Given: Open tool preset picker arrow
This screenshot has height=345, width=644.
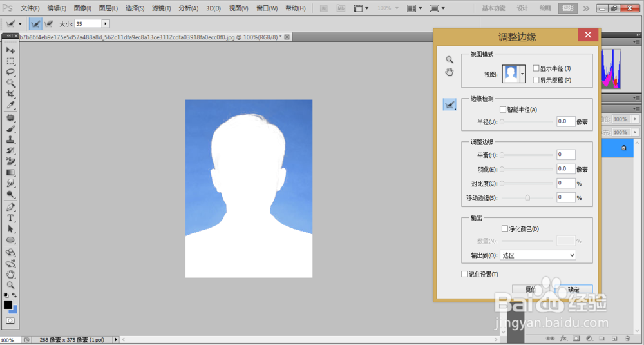Looking at the screenshot, I should coord(20,24).
